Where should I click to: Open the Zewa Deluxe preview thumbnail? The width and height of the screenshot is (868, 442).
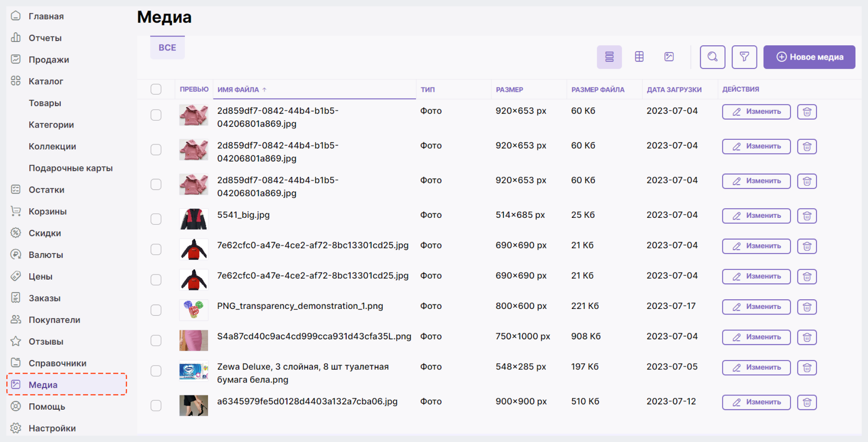click(194, 371)
